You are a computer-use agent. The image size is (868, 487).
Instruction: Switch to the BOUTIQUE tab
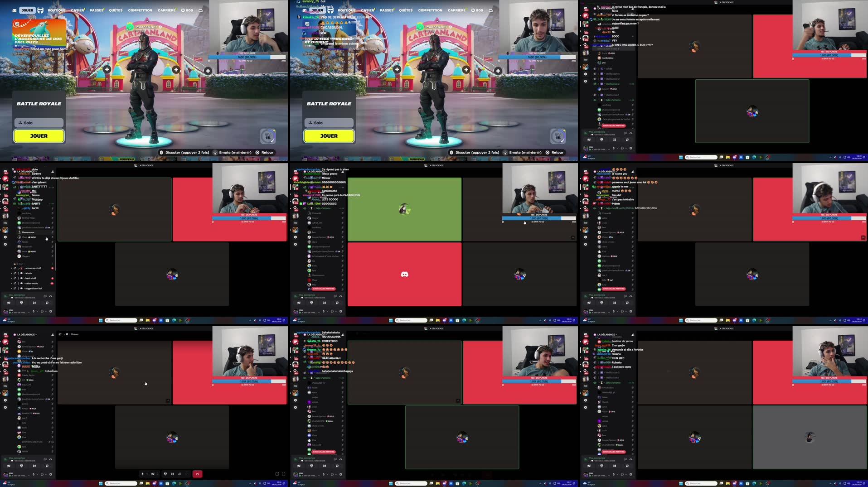click(x=56, y=10)
